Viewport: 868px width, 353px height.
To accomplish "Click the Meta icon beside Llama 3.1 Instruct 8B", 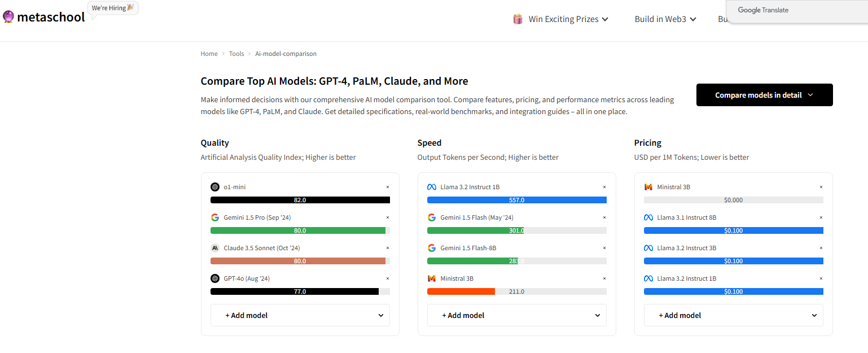I will point(648,217).
